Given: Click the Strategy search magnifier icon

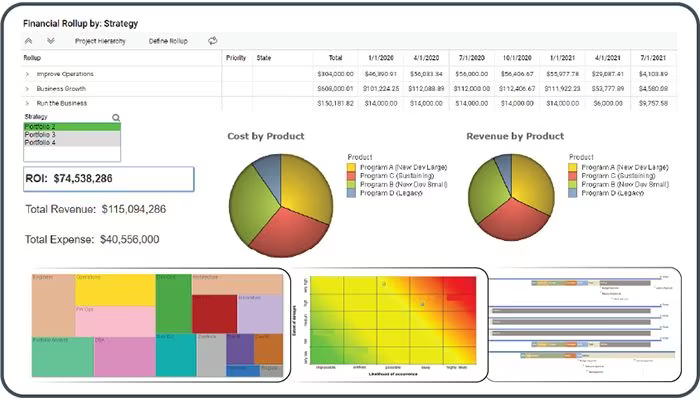Looking at the screenshot, I should [x=116, y=117].
